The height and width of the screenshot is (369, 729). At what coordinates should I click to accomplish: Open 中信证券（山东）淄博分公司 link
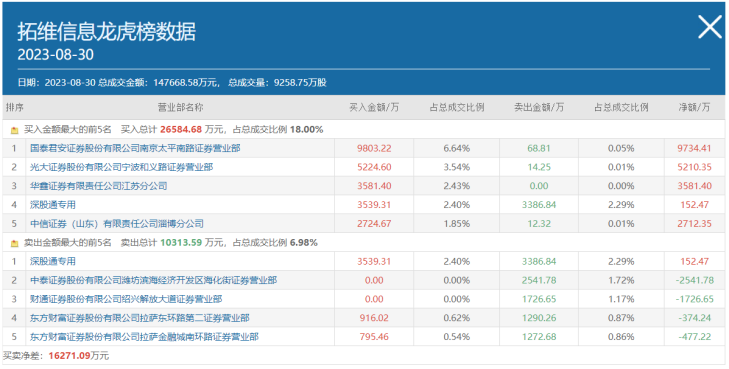point(117,224)
